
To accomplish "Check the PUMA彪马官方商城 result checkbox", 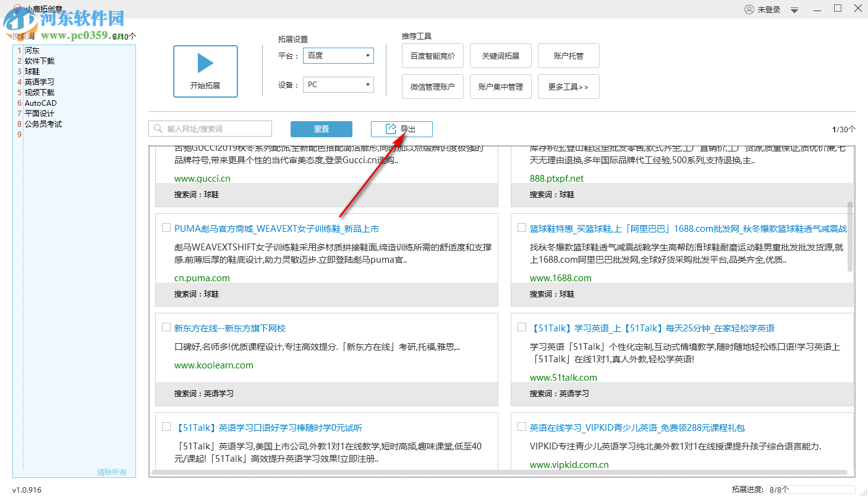I will point(166,227).
